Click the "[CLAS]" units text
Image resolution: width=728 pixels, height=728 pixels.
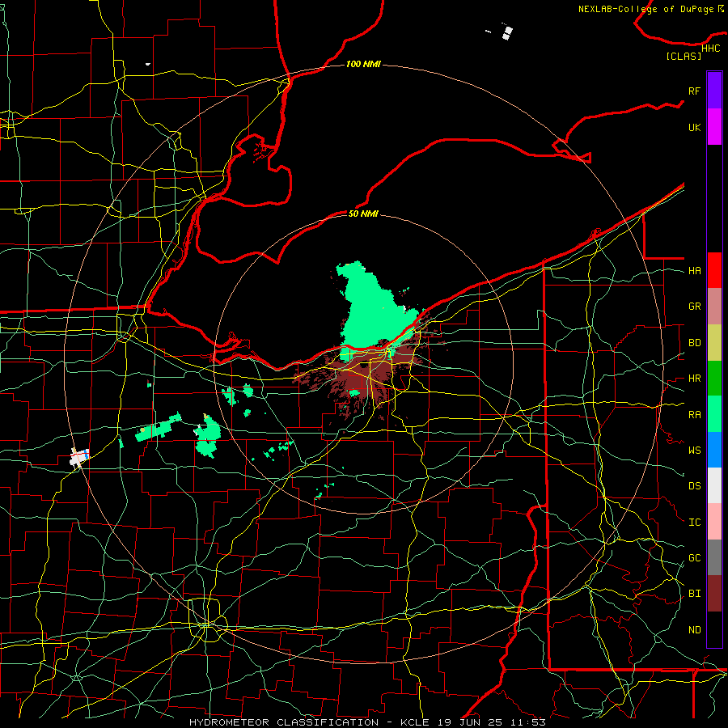click(x=684, y=56)
